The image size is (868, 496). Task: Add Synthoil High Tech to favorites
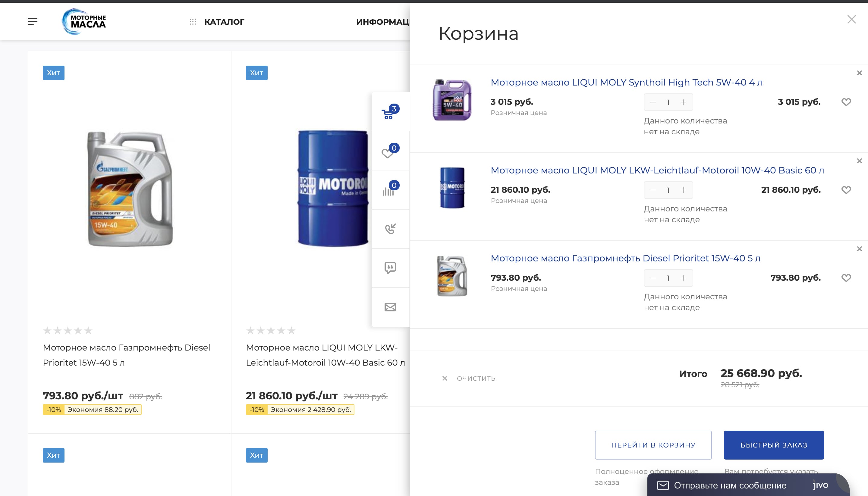[x=846, y=102]
